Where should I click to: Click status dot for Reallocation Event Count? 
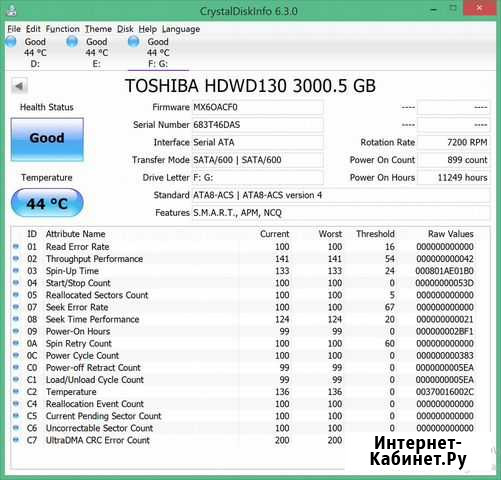(x=16, y=403)
